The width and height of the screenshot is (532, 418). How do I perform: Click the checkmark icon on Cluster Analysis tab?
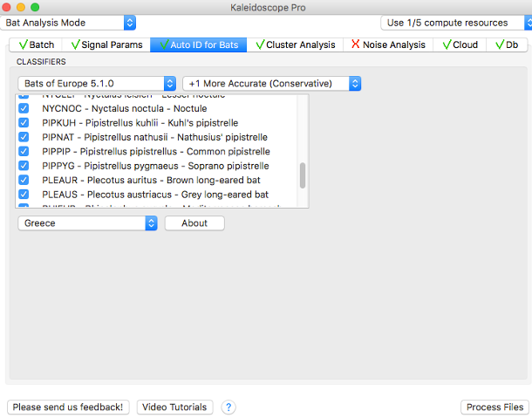(x=259, y=45)
